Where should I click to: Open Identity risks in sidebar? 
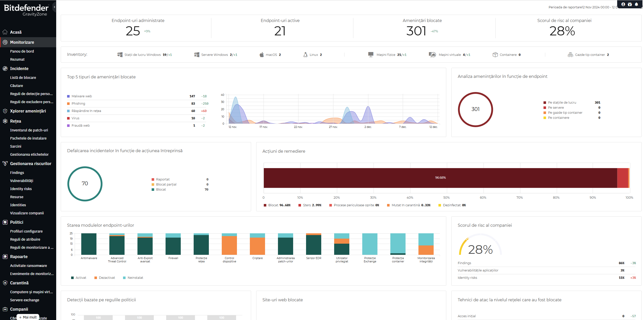[21, 189]
